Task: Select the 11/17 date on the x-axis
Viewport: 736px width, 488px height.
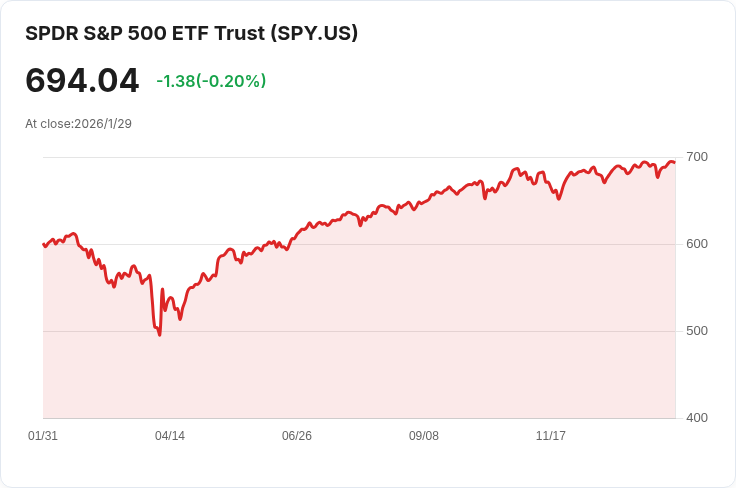Action: click(551, 436)
